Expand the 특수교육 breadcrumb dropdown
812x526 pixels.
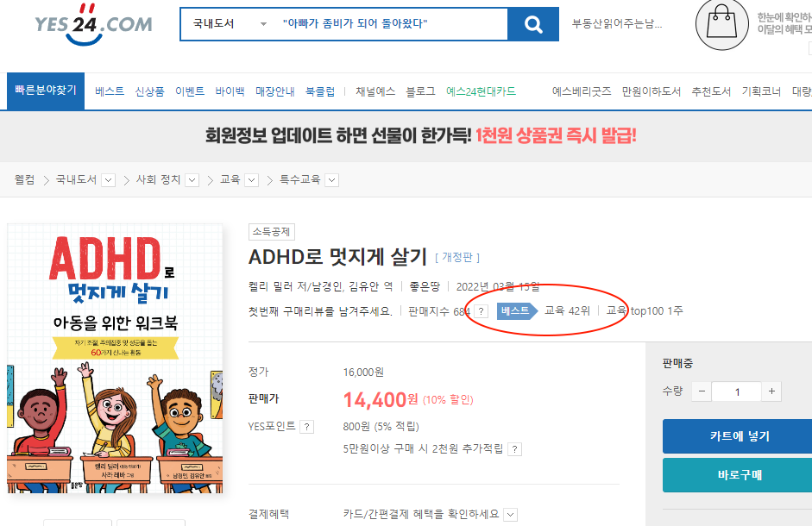coord(332,180)
